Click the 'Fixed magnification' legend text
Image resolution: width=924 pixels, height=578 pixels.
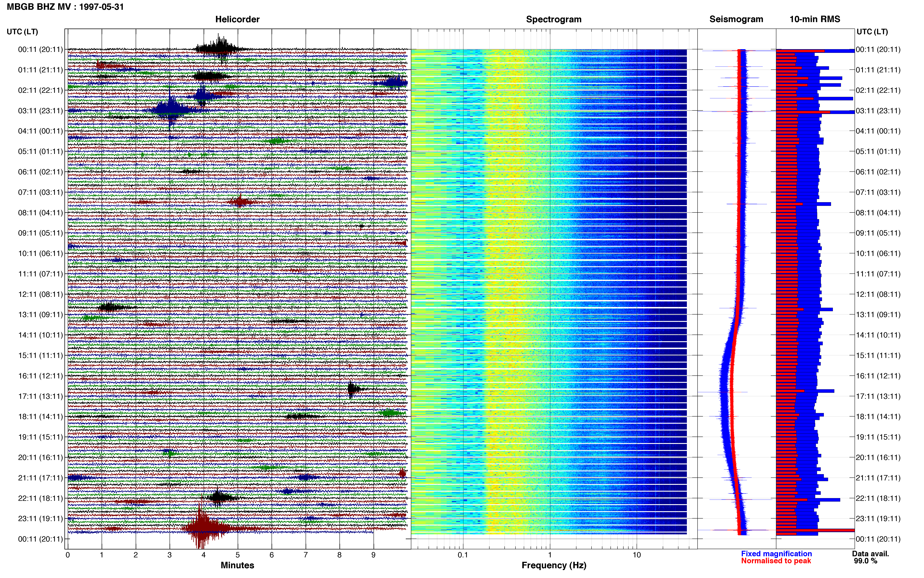tap(777, 554)
